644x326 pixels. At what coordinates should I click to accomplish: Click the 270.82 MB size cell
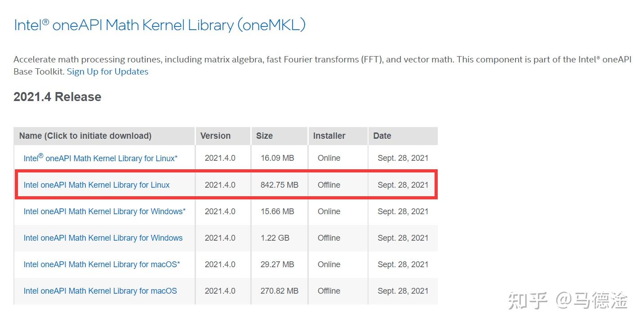279,291
